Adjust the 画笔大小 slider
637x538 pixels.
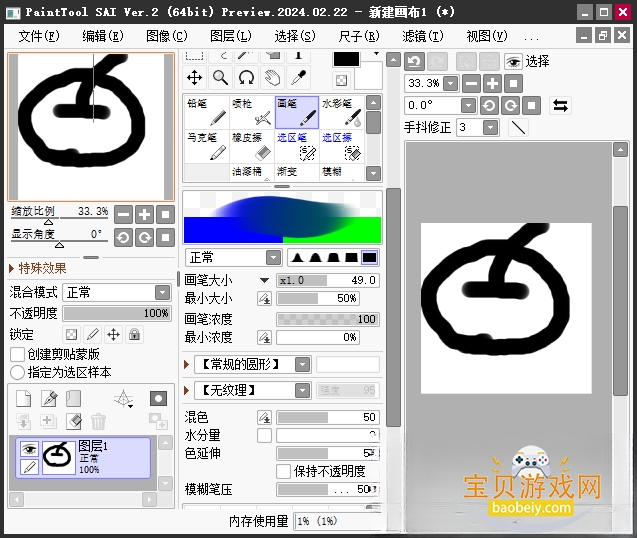pyautogui.click(x=328, y=280)
